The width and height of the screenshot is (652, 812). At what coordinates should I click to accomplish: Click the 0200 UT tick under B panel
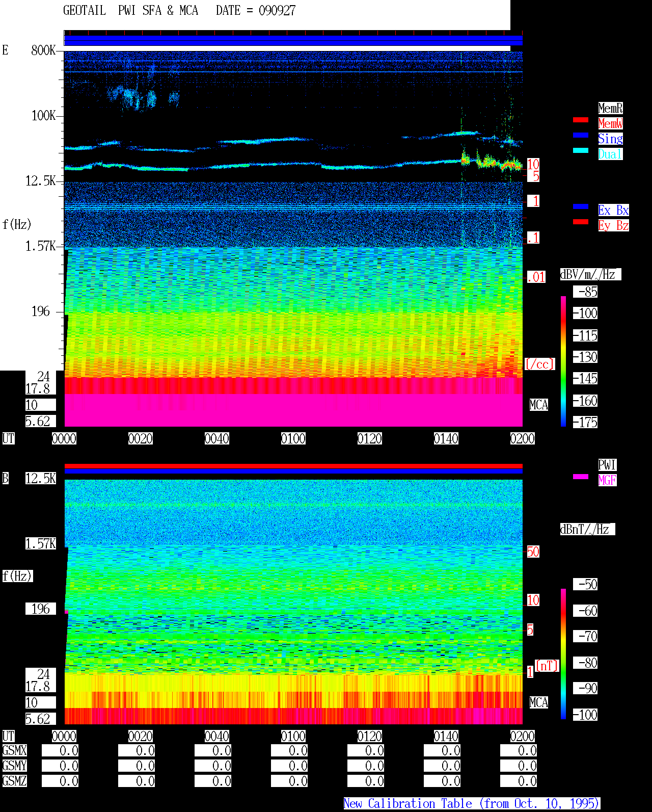pyautogui.click(x=523, y=736)
